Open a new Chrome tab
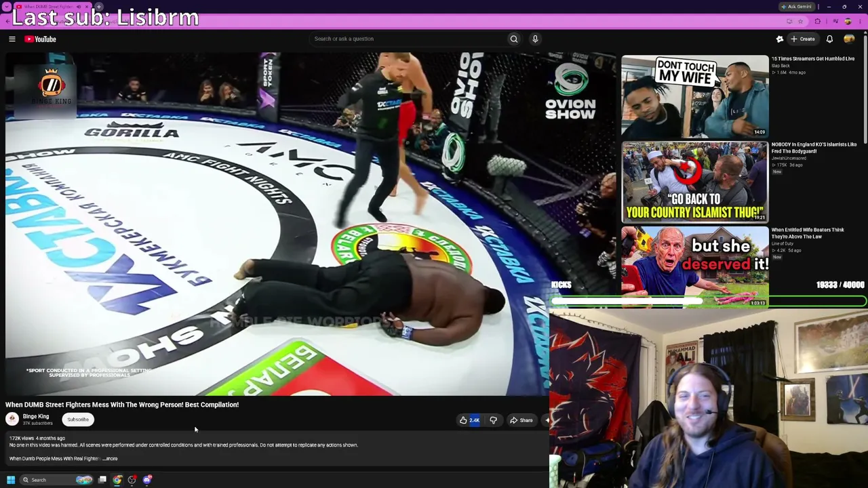The height and width of the screenshot is (488, 868). point(99,7)
